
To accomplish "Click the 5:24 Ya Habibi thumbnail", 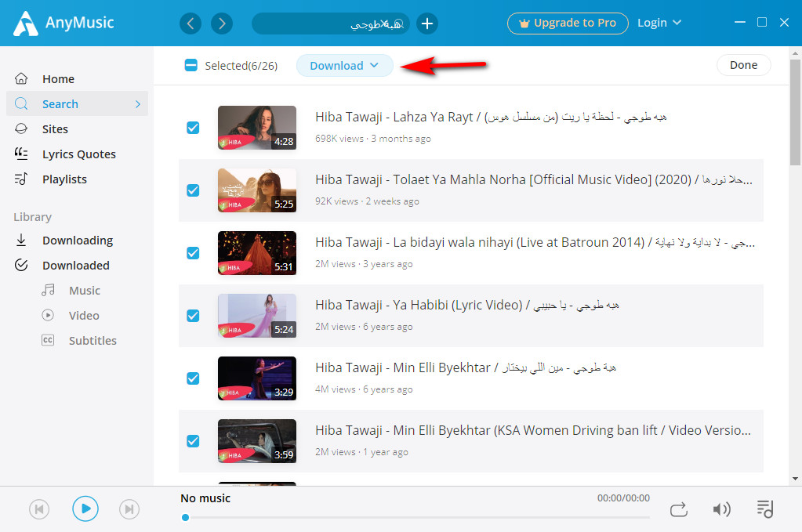I will (x=257, y=316).
